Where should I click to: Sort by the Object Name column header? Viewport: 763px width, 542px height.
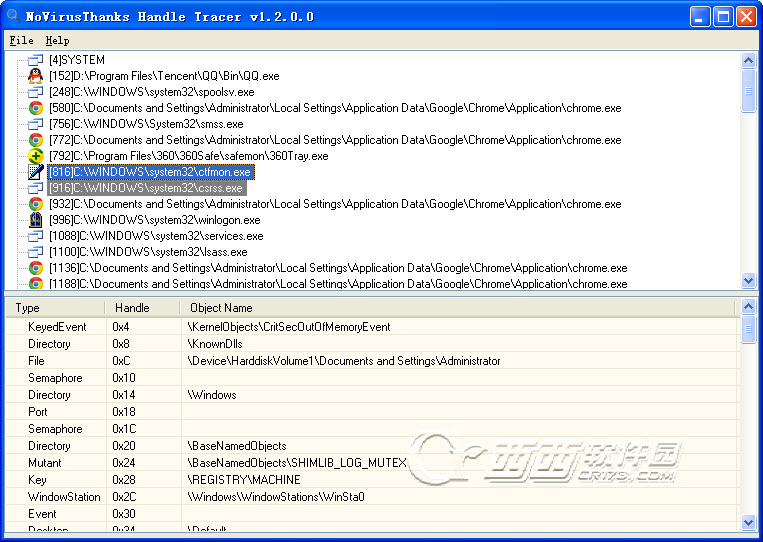click(457, 308)
